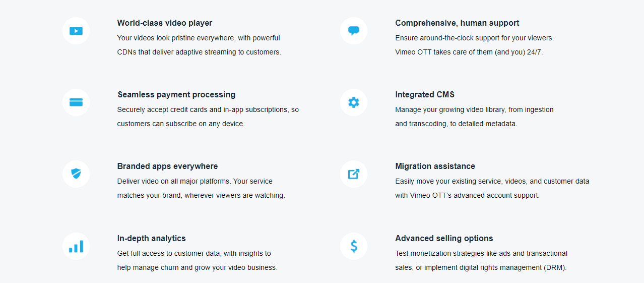644x283 pixels.
Task: Click the credit card payment icon
Action: 76,102
